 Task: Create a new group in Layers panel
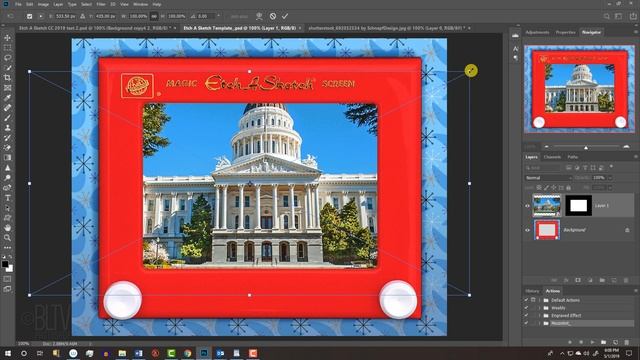[x=602, y=280]
